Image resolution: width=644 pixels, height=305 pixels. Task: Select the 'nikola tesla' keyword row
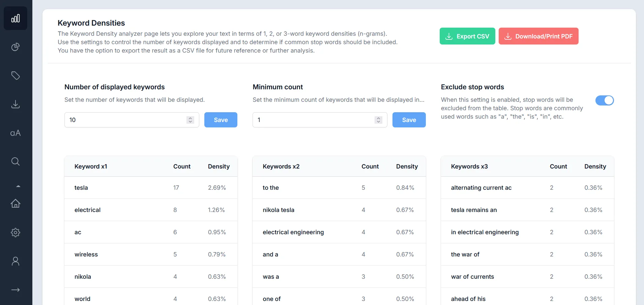pos(339,210)
